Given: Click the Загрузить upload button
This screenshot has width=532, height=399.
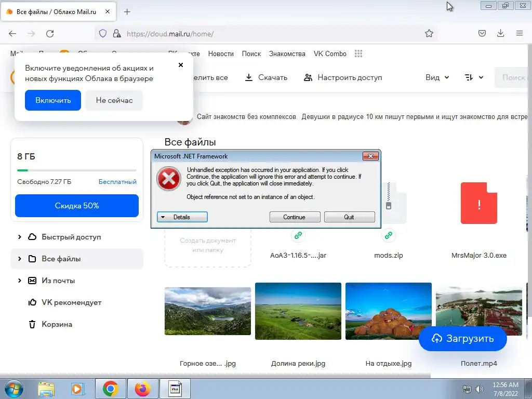Looking at the screenshot, I should 463,339.
